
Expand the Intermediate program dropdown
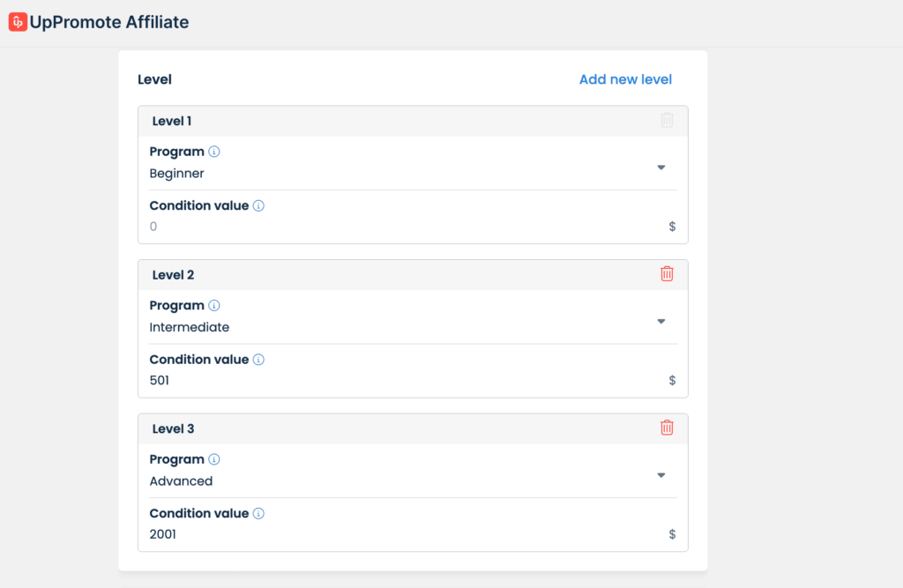pyautogui.click(x=660, y=322)
